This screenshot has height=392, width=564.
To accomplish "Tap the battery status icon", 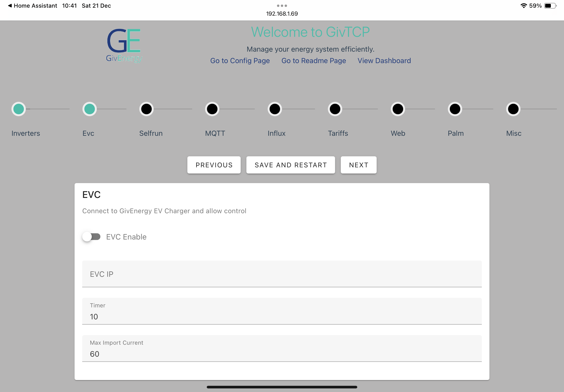I will tap(550, 6).
